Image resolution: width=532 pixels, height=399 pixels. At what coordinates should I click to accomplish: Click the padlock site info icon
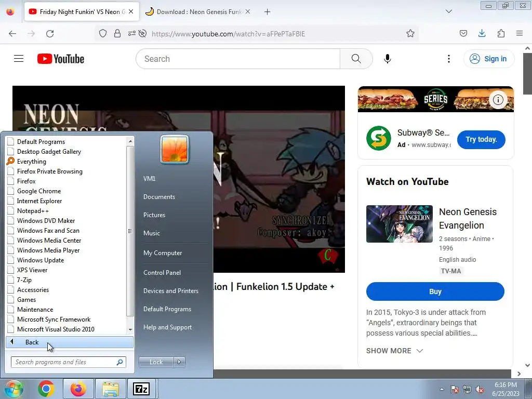pos(117,34)
